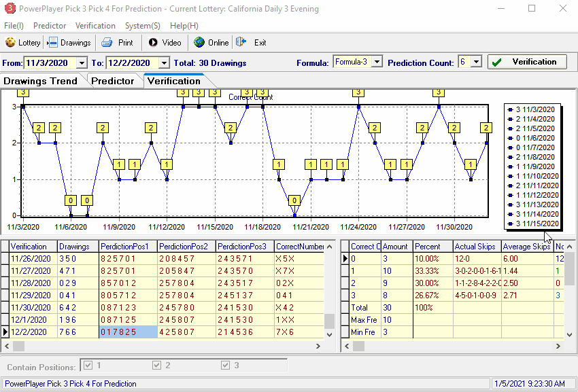Image resolution: width=578 pixels, height=392 pixels.
Task: Click the Exit door icon
Action: [241, 42]
